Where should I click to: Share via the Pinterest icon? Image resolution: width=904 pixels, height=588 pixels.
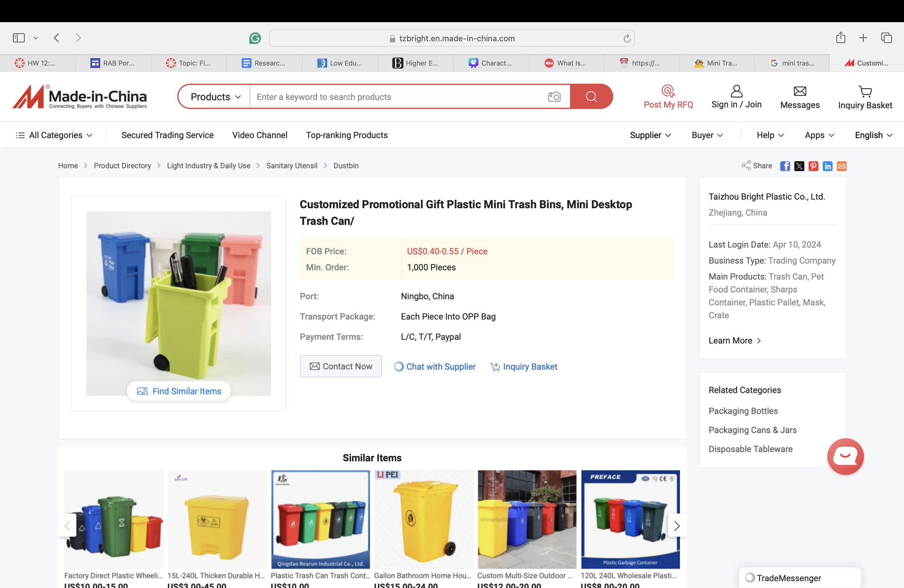(813, 166)
